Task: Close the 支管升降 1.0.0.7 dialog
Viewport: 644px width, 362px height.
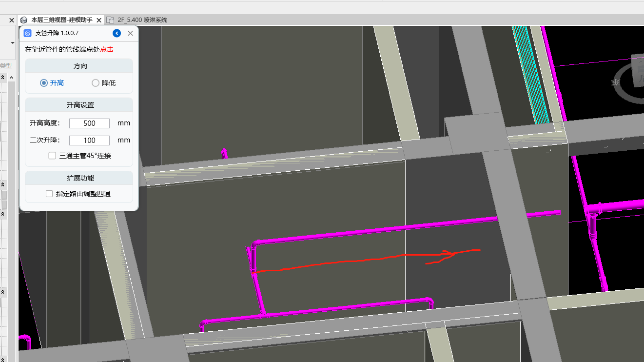Action: tap(130, 33)
